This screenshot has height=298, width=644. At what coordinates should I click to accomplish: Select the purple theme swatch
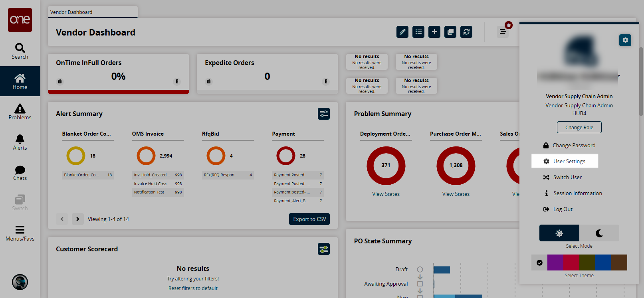coord(555,262)
